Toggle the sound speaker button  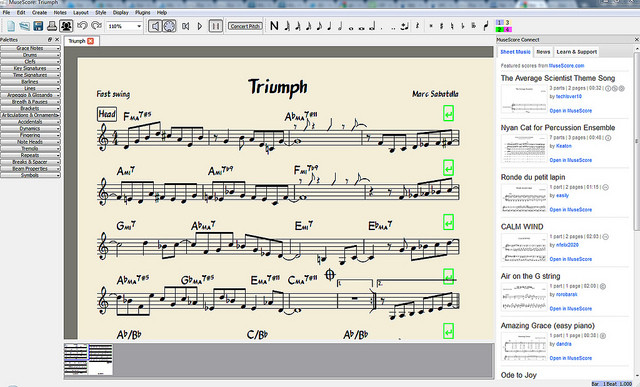(x=155, y=26)
